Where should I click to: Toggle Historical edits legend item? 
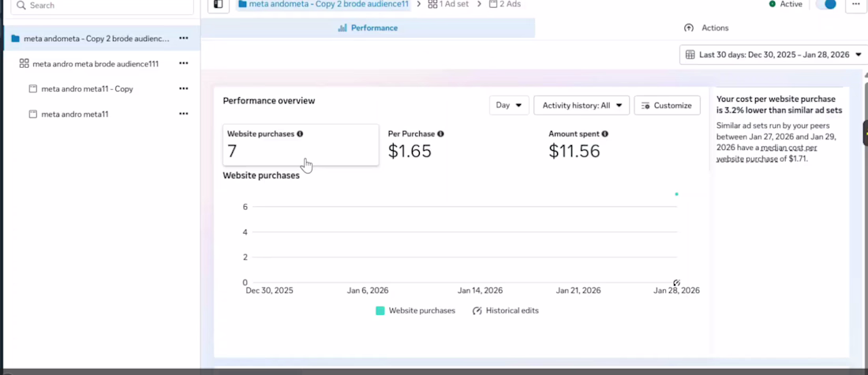tap(505, 311)
